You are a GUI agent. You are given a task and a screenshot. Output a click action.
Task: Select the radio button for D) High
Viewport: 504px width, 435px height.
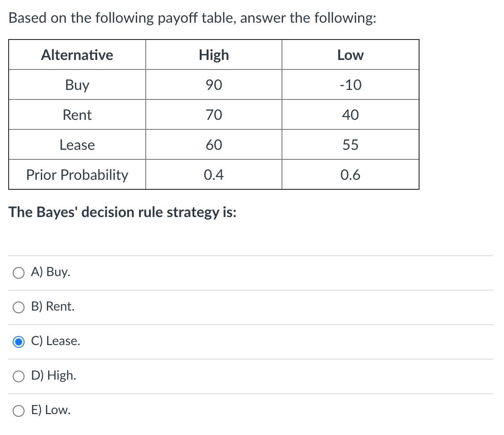18,376
